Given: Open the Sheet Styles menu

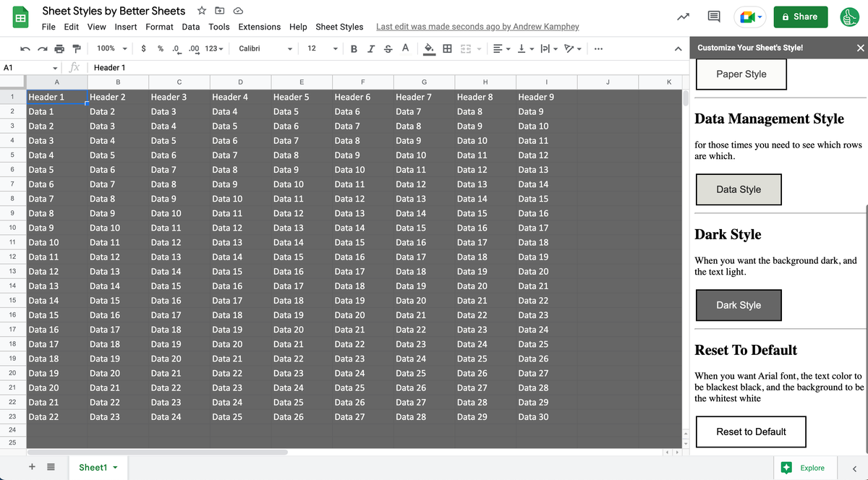Looking at the screenshot, I should click(339, 26).
